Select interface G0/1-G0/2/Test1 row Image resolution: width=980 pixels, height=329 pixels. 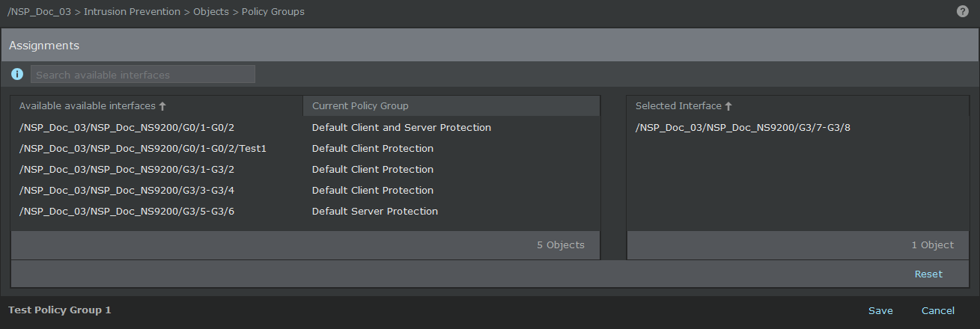pyautogui.click(x=305, y=148)
